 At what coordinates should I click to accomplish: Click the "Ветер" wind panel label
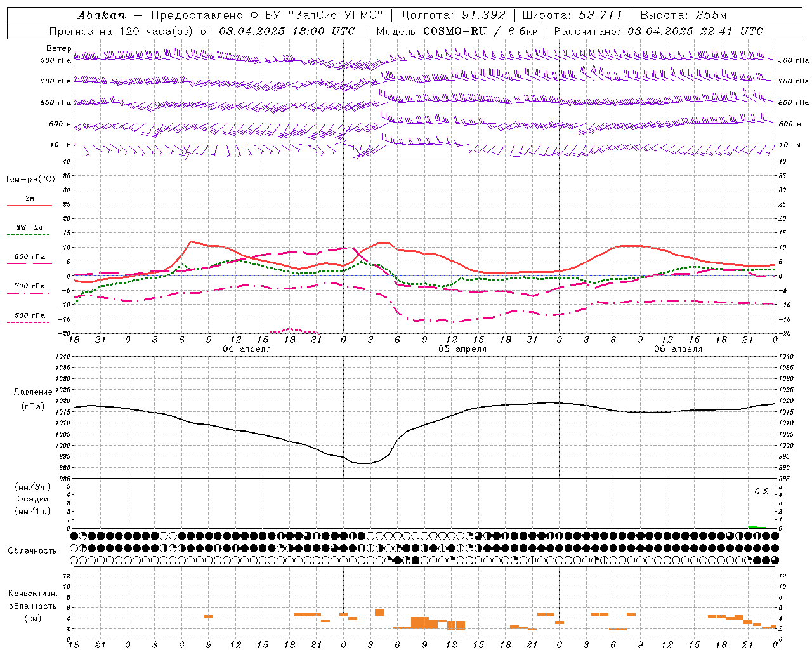pos(58,48)
